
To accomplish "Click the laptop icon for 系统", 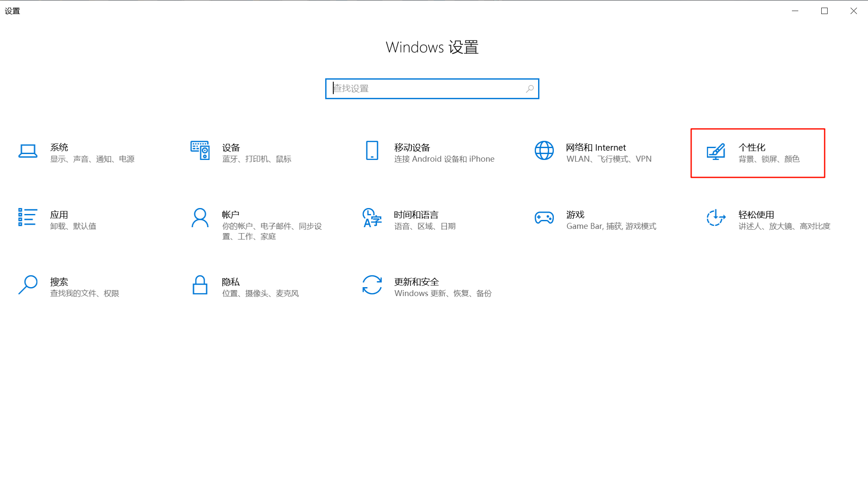I will [x=28, y=151].
